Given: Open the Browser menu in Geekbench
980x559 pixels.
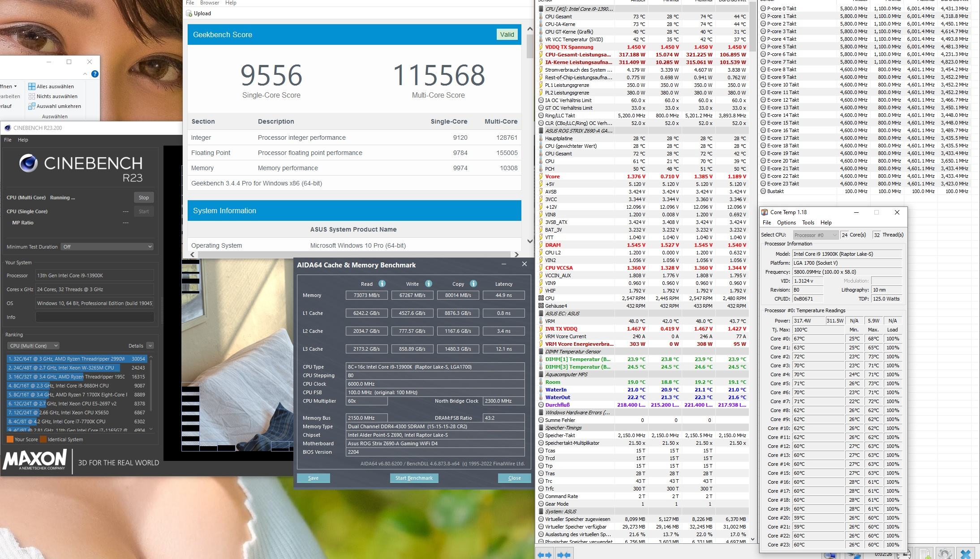Looking at the screenshot, I should pyautogui.click(x=210, y=3).
